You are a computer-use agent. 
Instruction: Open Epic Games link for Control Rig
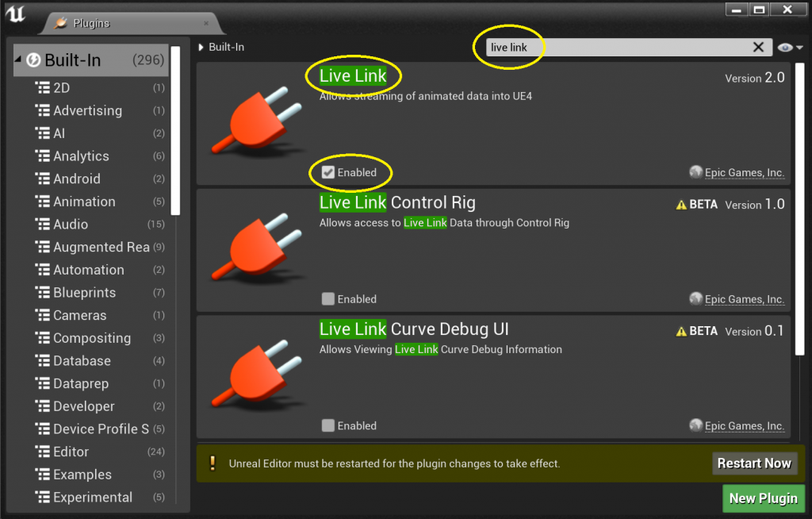[744, 299]
